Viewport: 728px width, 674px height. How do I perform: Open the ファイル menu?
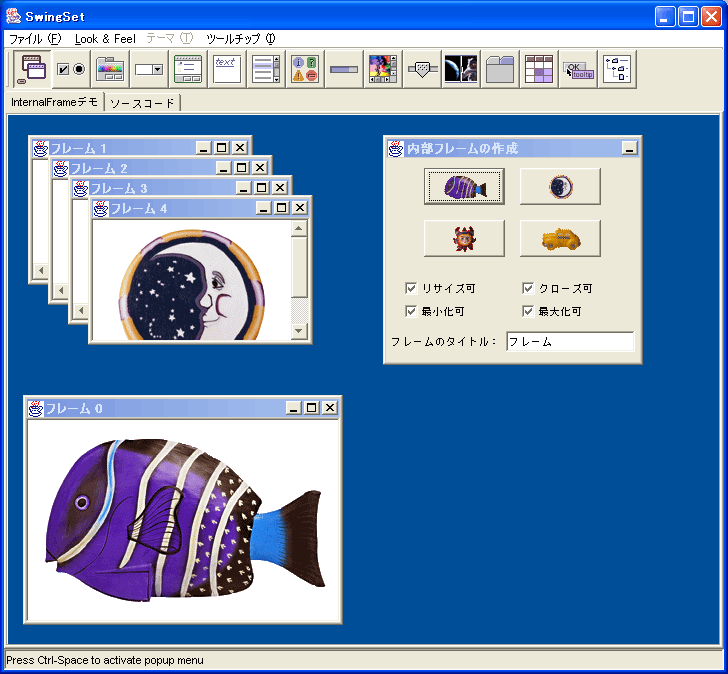35,38
